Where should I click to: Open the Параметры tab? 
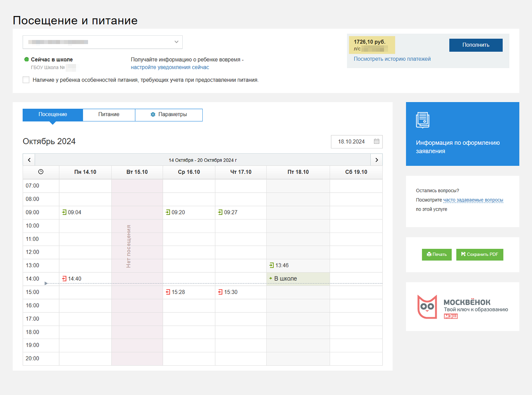click(169, 115)
